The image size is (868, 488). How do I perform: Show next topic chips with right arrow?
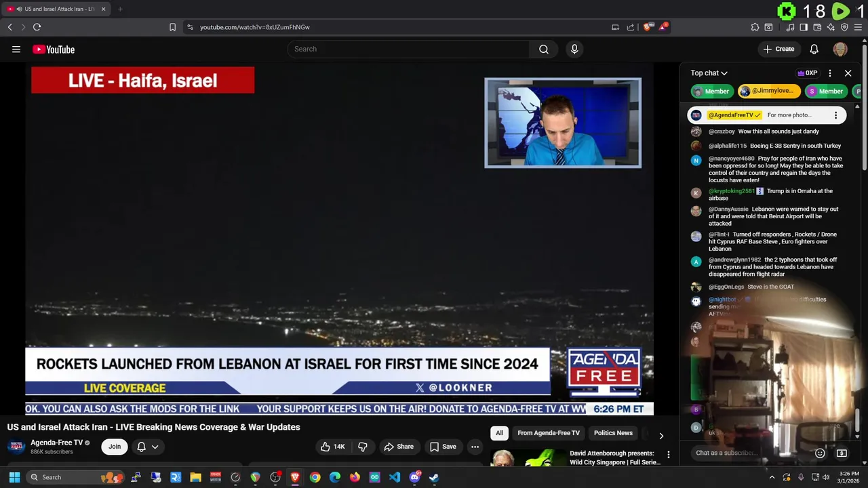[661, 436]
